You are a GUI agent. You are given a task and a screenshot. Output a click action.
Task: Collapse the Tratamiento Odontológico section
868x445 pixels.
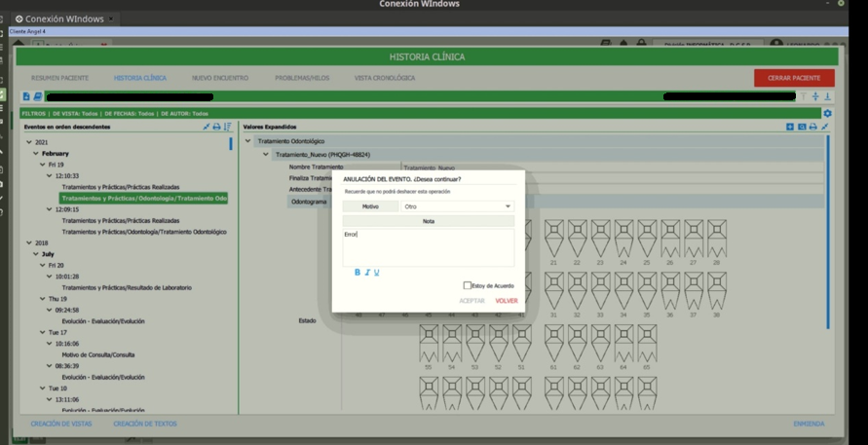(248, 141)
